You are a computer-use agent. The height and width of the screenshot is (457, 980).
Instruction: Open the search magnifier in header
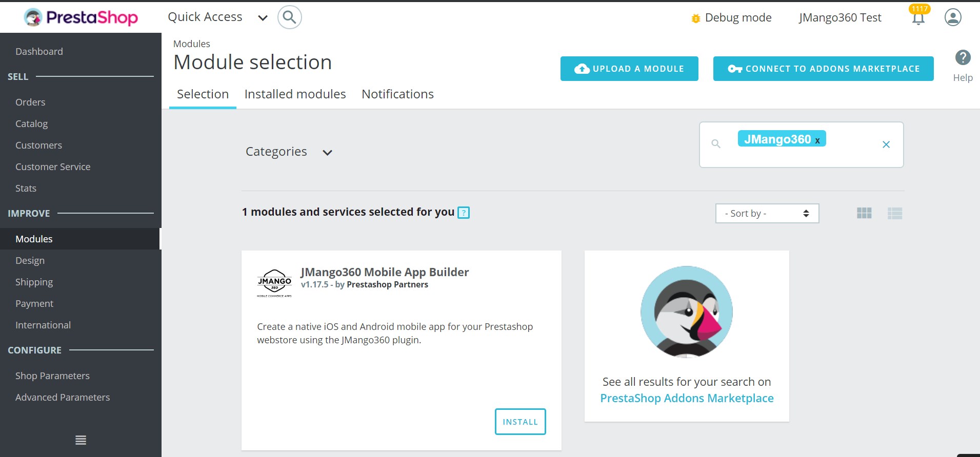tap(290, 17)
